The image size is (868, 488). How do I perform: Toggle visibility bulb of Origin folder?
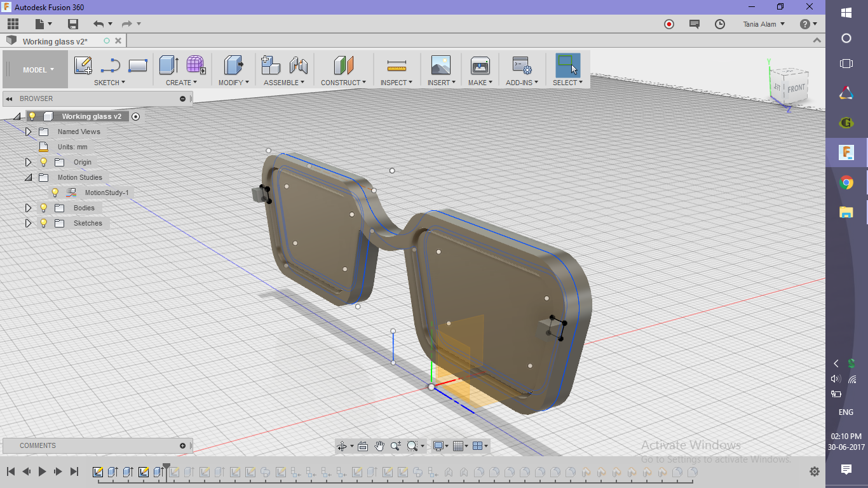click(x=44, y=162)
